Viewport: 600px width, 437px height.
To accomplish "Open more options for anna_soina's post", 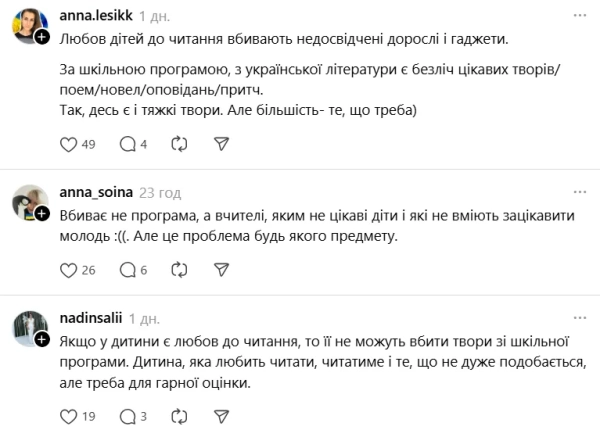I will point(578,189).
